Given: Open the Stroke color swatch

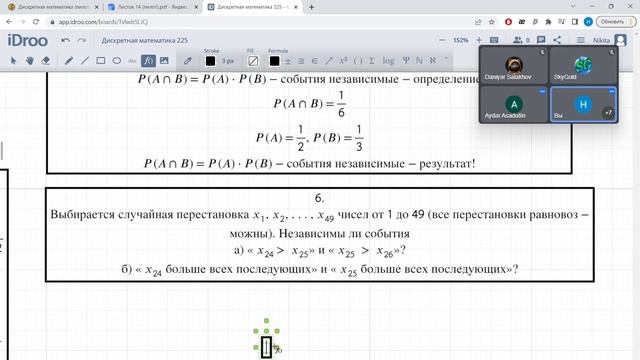Looking at the screenshot, I should click(210, 61).
